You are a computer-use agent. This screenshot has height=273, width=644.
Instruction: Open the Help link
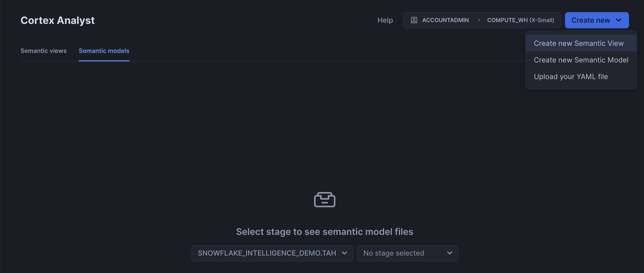click(x=385, y=20)
